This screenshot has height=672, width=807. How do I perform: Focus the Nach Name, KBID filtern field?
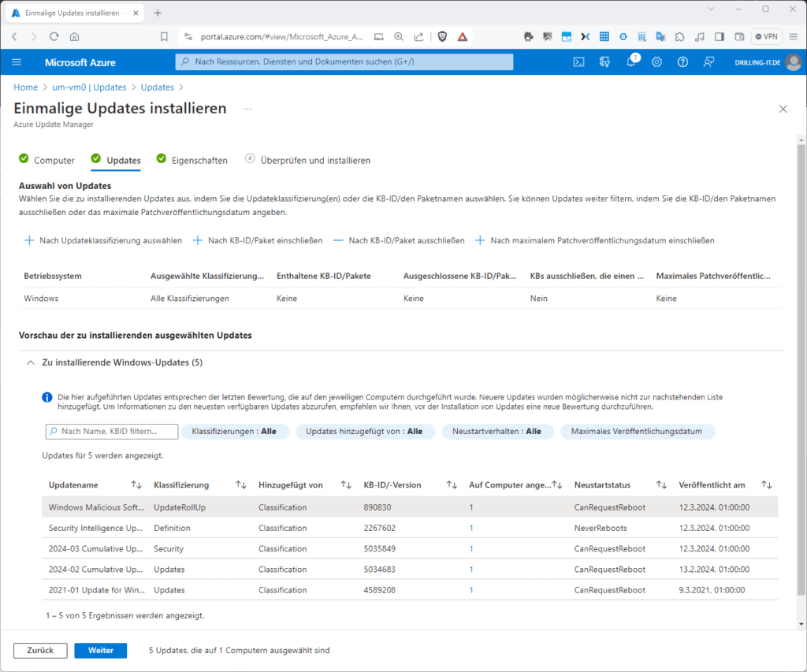click(x=112, y=431)
